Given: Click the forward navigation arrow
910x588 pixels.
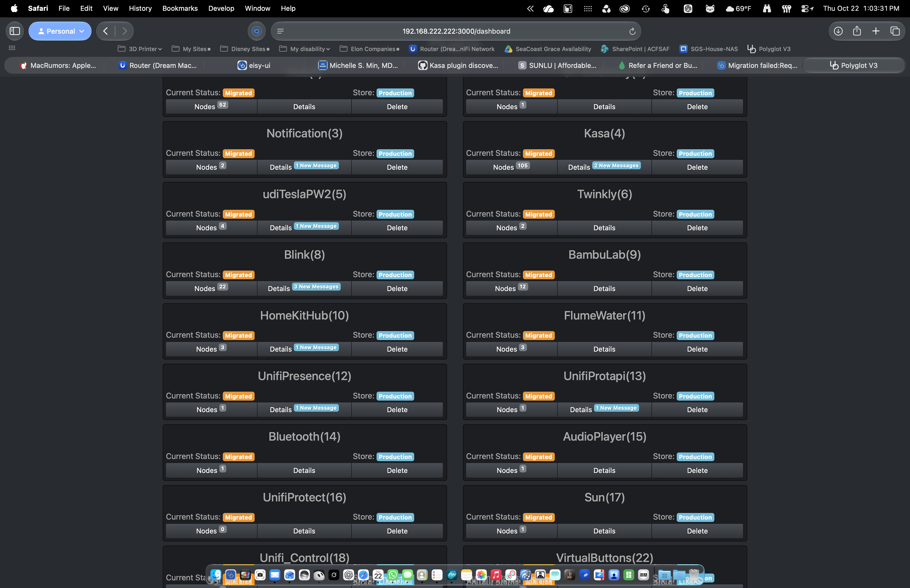Looking at the screenshot, I should 125,31.
